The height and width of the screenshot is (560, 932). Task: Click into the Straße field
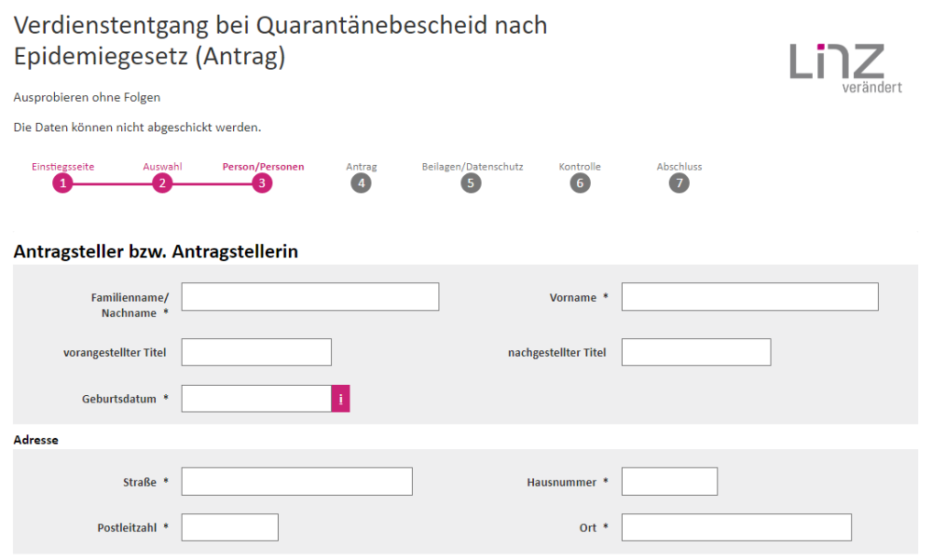click(296, 481)
